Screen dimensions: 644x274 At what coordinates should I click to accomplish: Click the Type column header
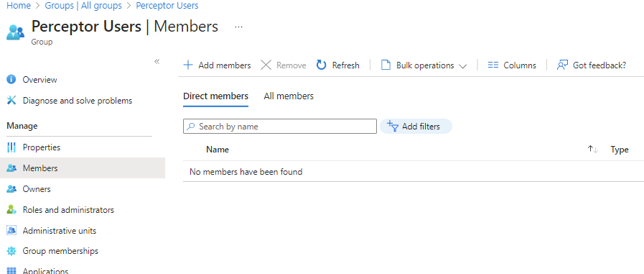pos(620,150)
